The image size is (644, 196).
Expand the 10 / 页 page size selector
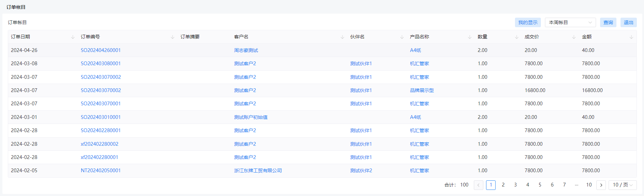tap(623, 185)
